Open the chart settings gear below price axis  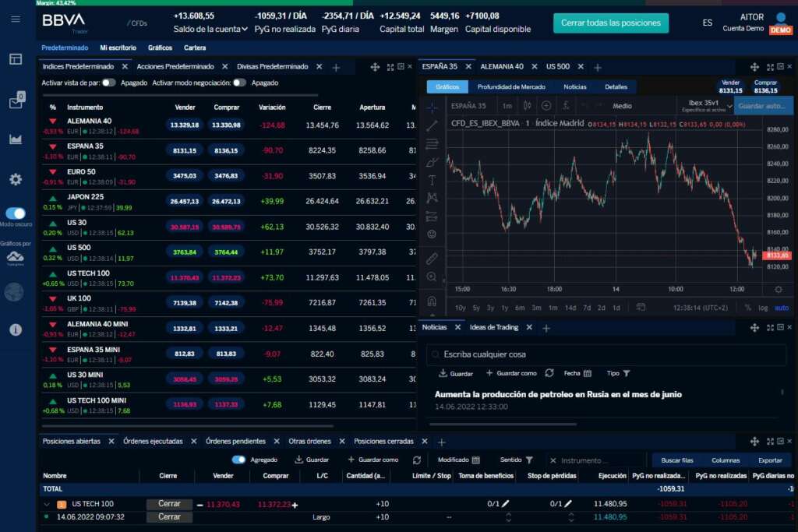click(x=779, y=290)
